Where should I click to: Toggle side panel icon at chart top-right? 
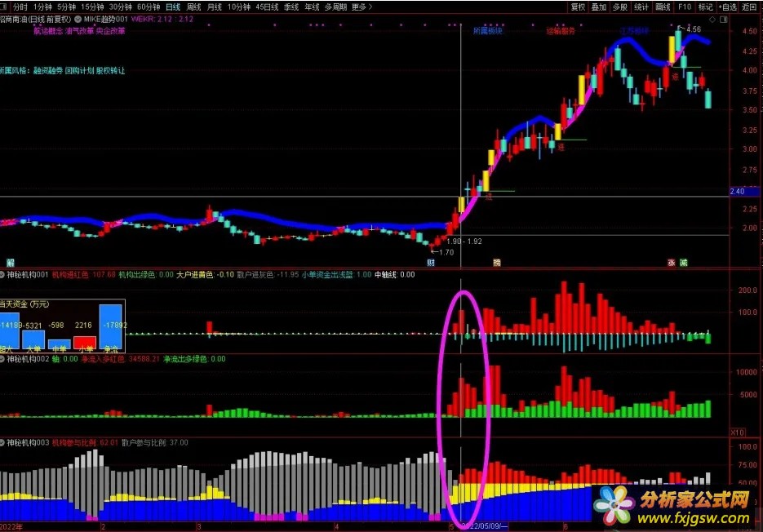pyautogui.click(x=724, y=20)
